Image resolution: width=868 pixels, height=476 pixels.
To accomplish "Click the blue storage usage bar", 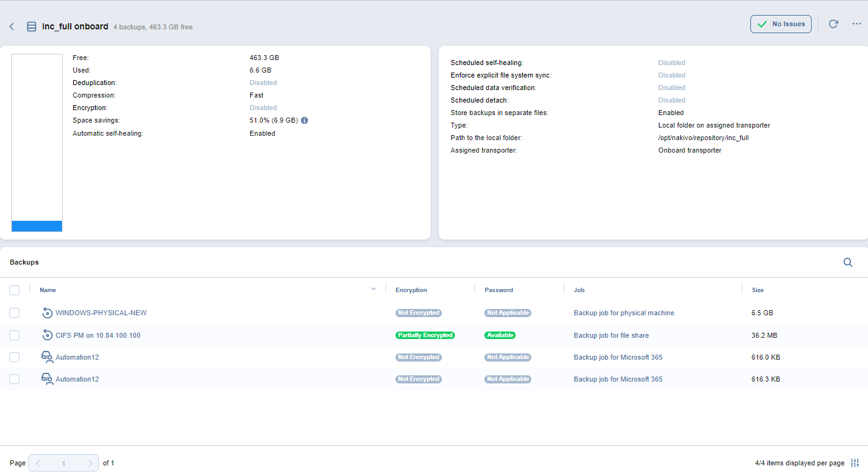I will point(37,226).
